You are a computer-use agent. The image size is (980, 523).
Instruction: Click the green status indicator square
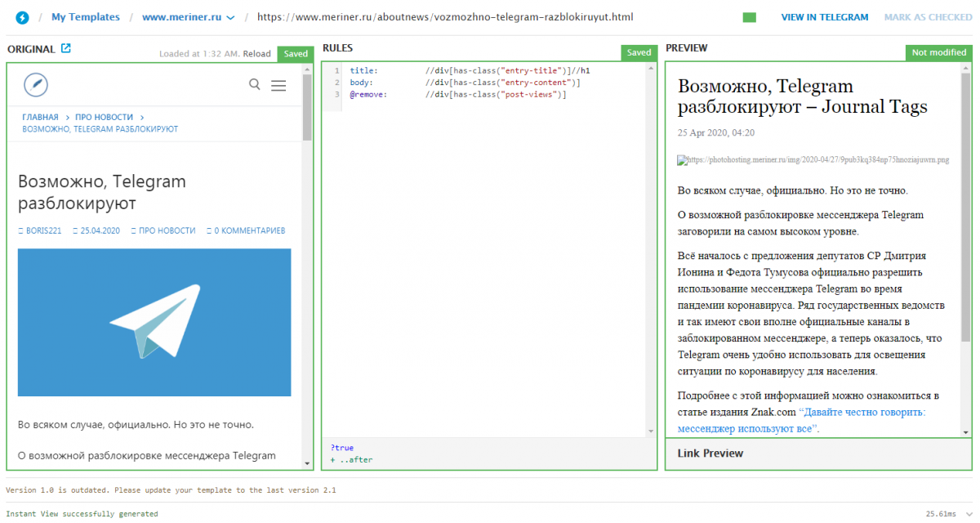pyautogui.click(x=750, y=17)
